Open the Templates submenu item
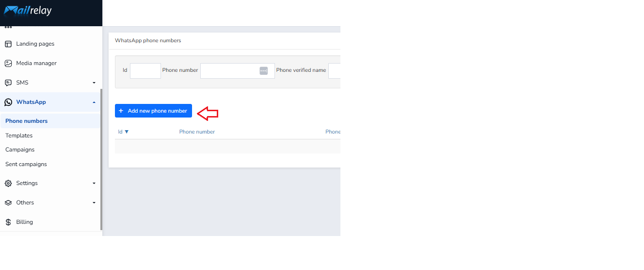644x270 pixels. click(x=19, y=135)
